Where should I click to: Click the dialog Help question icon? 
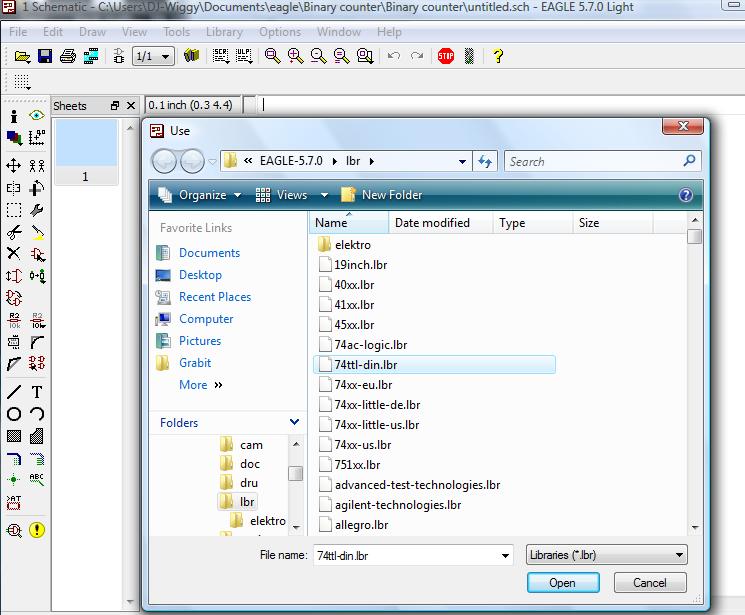(686, 195)
